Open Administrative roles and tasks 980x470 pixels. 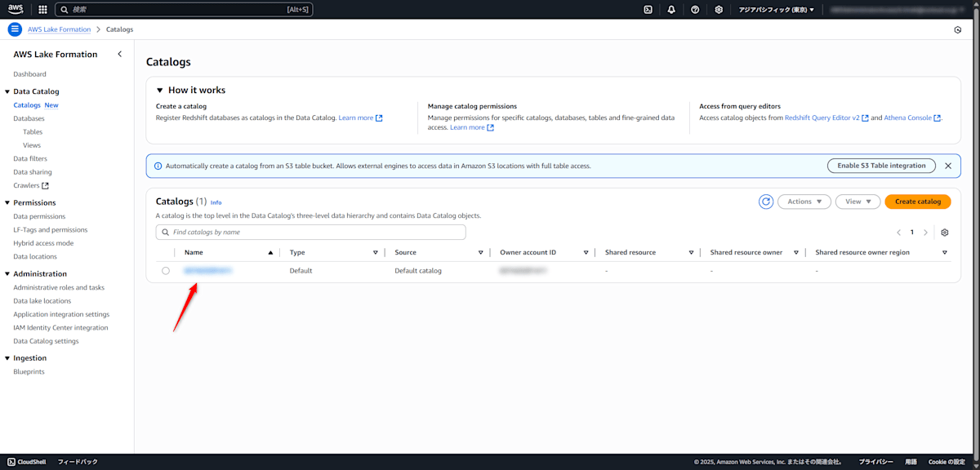(59, 287)
